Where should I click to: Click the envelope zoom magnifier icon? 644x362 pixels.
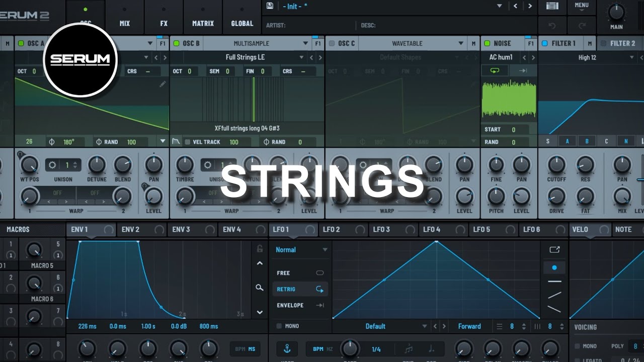pos(260,288)
